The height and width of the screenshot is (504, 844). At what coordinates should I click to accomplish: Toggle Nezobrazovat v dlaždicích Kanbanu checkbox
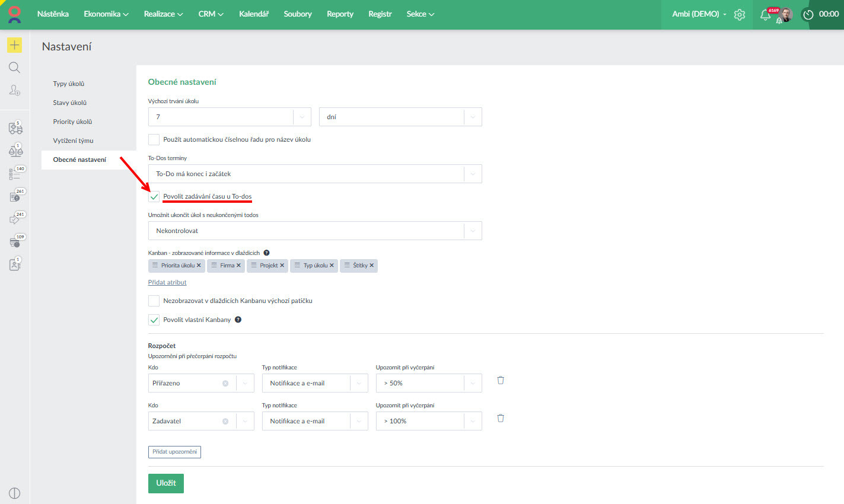pyautogui.click(x=154, y=301)
